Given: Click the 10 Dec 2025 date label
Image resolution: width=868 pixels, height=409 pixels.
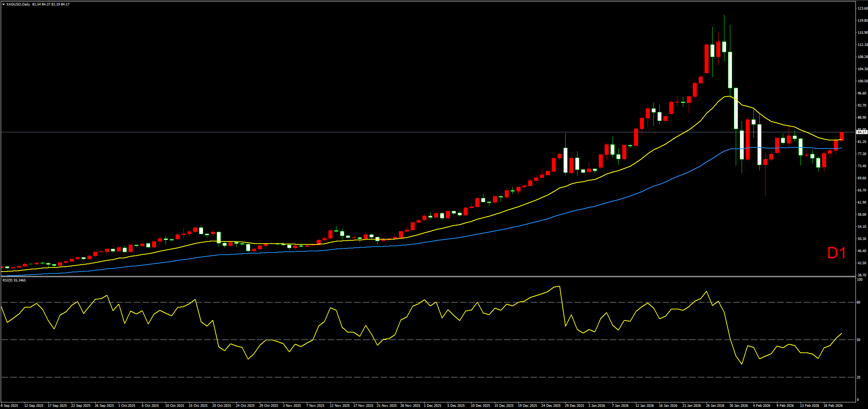Looking at the screenshot, I should click(x=480, y=406).
